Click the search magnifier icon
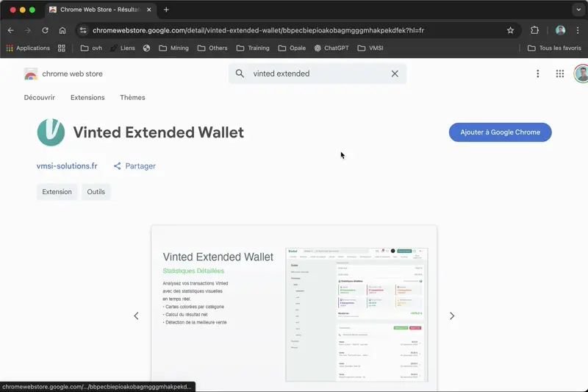The width and height of the screenshot is (588, 392). click(240, 74)
